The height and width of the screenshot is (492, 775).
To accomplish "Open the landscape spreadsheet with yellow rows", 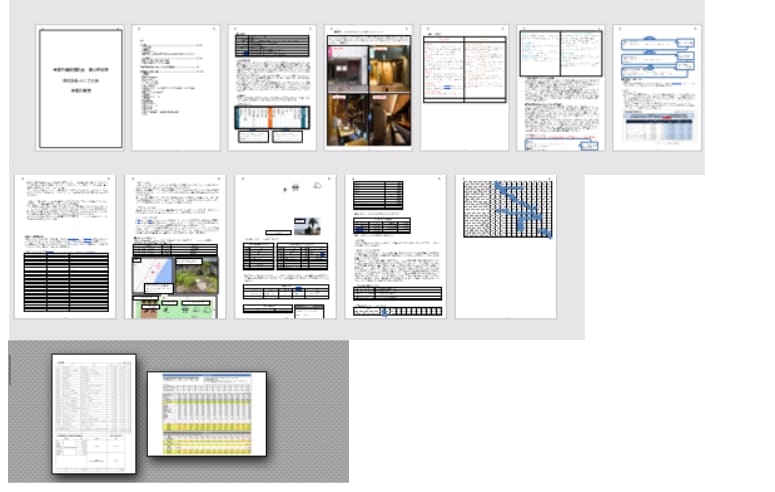I will 207,414.
